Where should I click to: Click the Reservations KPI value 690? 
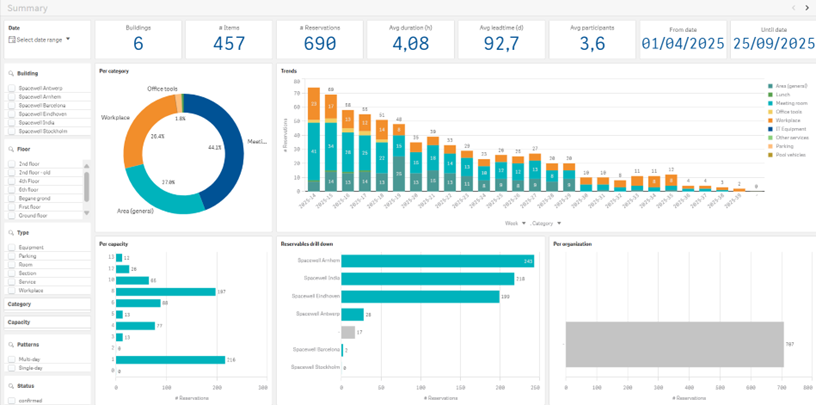coord(320,44)
